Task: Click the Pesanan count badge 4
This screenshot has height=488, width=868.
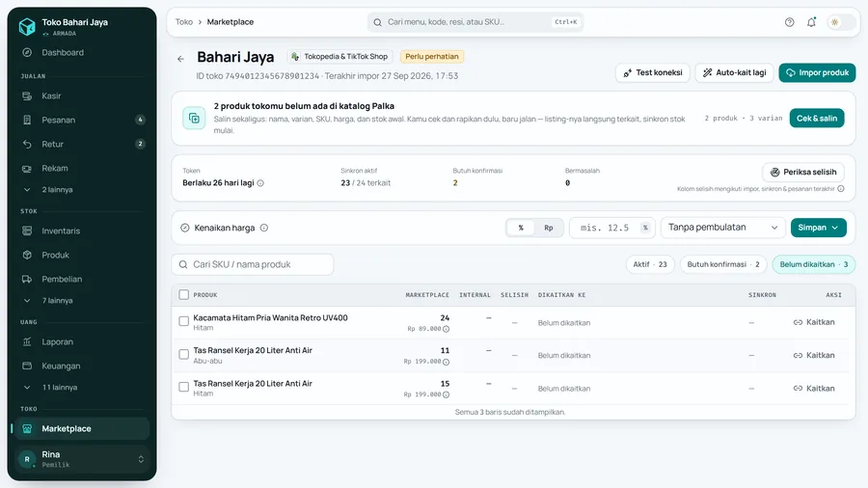Action: tap(140, 120)
